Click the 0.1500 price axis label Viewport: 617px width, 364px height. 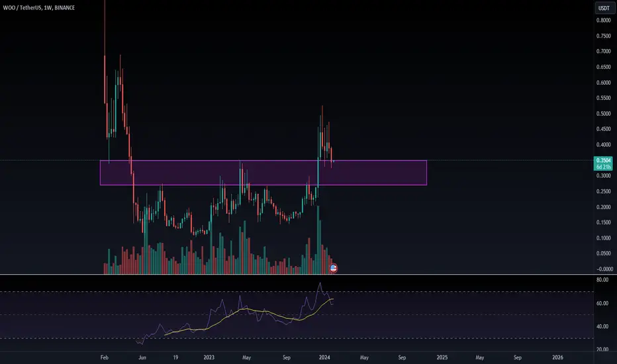click(x=603, y=222)
